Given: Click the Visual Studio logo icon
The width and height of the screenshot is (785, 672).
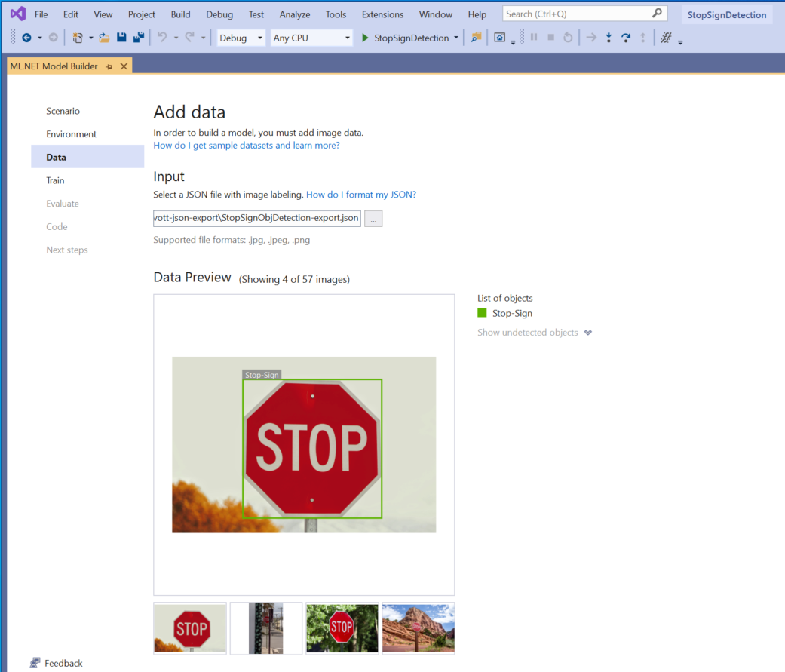Looking at the screenshot, I should 17,13.
